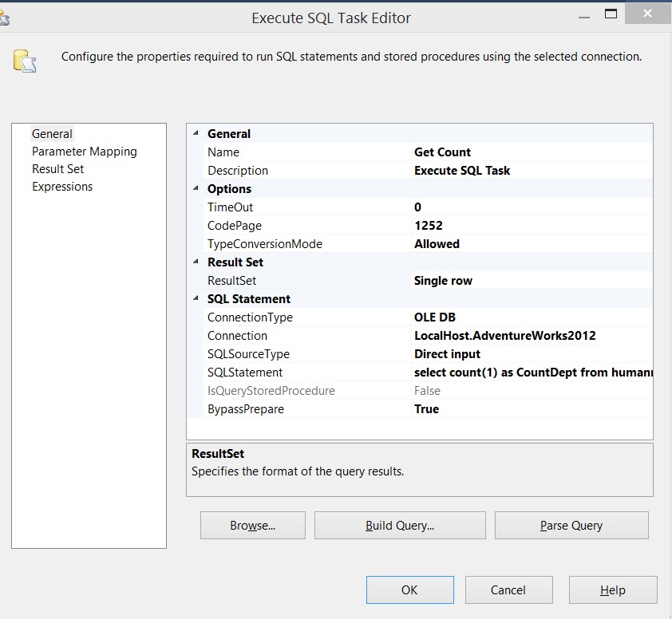Image resolution: width=672 pixels, height=619 pixels.
Task: Click the IsQueryStoredProcedure False value
Action: click(532, 391)
